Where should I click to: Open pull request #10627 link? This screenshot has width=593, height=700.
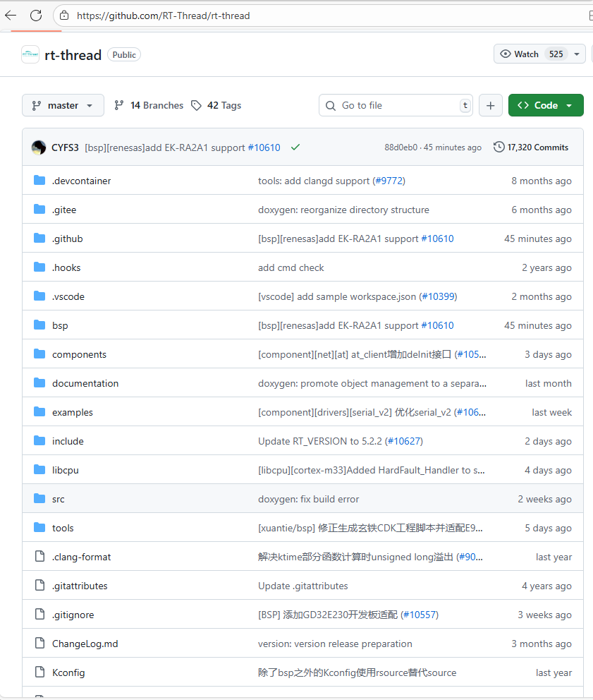click(405, 441)
